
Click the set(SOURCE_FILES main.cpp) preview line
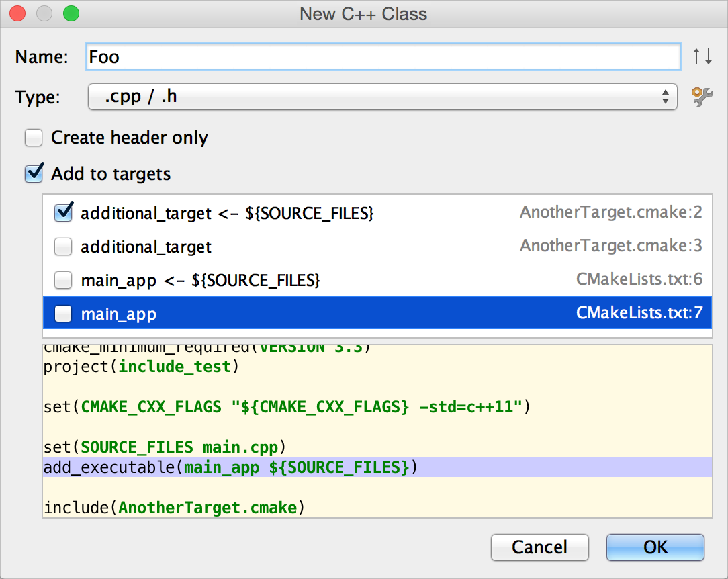[165, 447]
